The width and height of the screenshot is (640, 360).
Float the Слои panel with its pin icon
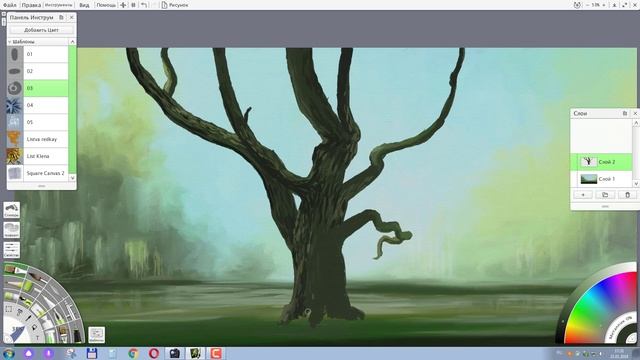[x=625, y=113]
